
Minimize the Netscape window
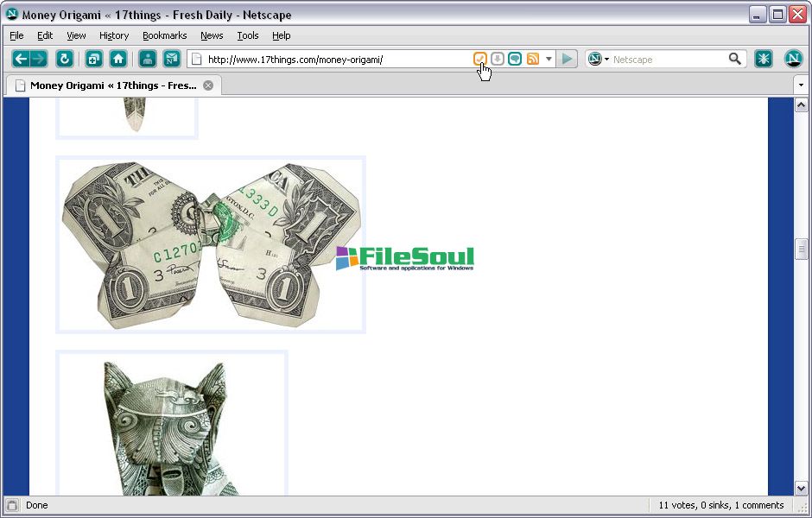pos(757,15)
